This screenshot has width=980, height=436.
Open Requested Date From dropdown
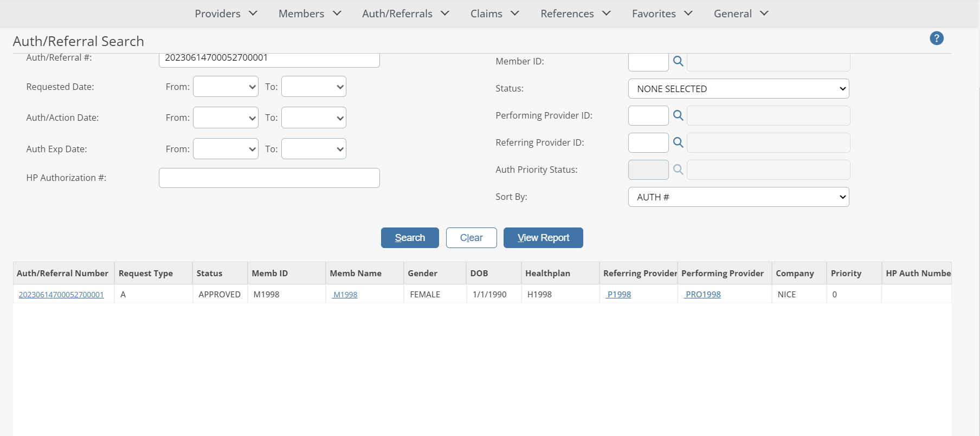pos(225,87)
